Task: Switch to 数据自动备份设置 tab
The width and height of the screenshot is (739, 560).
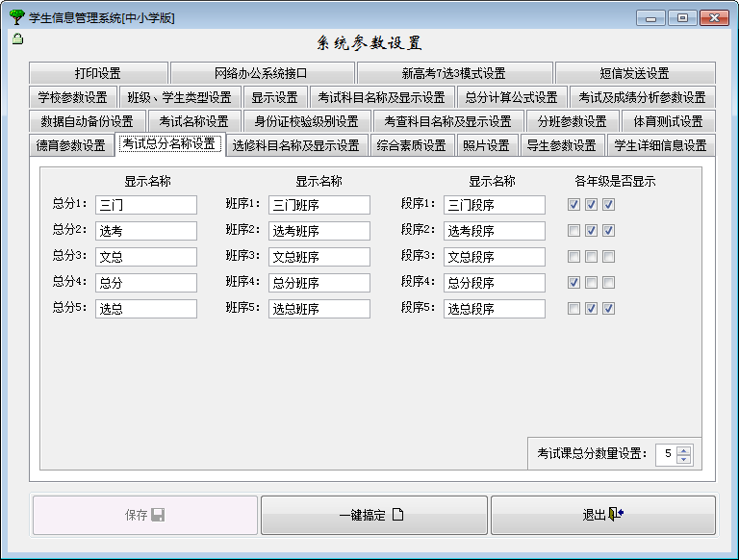Action: pyautogui.click(x=87, y=121)
